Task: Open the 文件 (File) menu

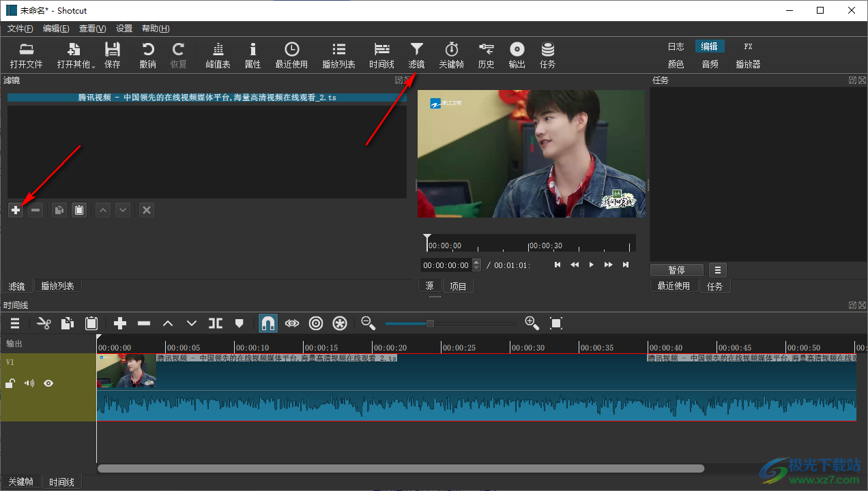Action: click(x=20, y=29)
